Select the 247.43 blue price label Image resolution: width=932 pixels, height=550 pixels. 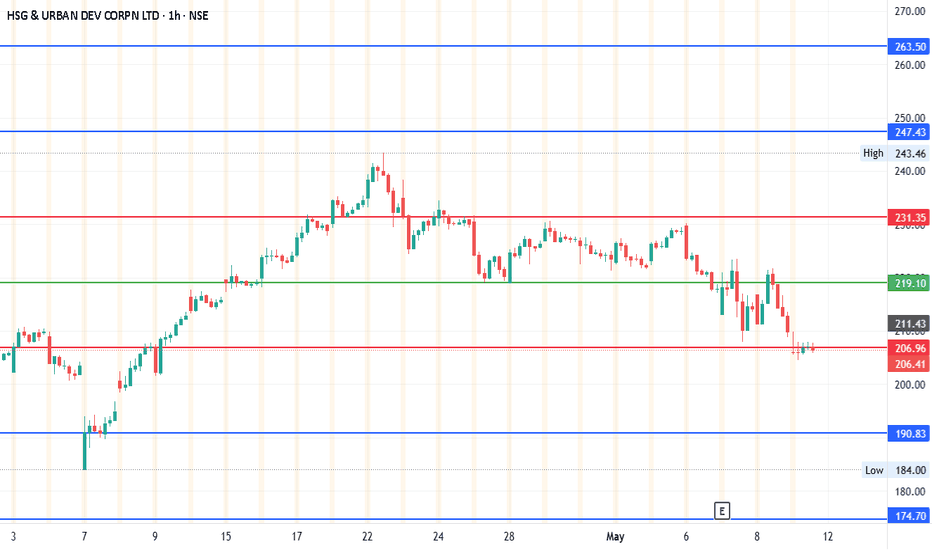[x=909, y=132]
